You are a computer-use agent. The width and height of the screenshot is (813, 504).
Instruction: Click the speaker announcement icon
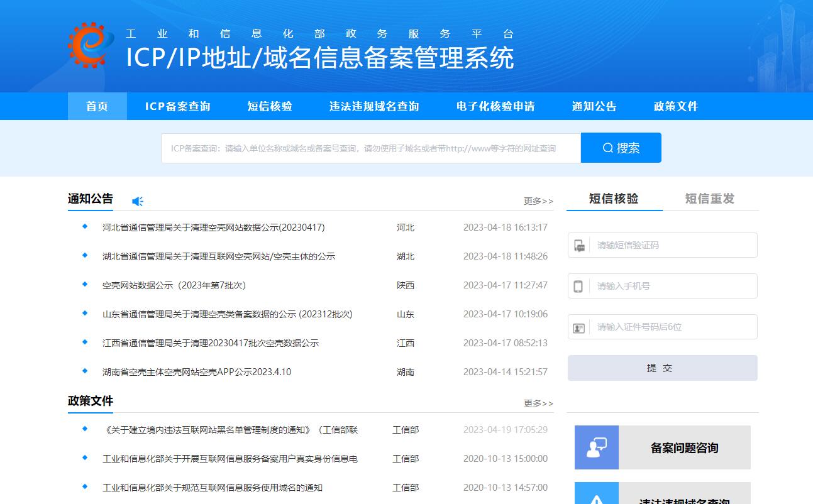tap(138, 201)
